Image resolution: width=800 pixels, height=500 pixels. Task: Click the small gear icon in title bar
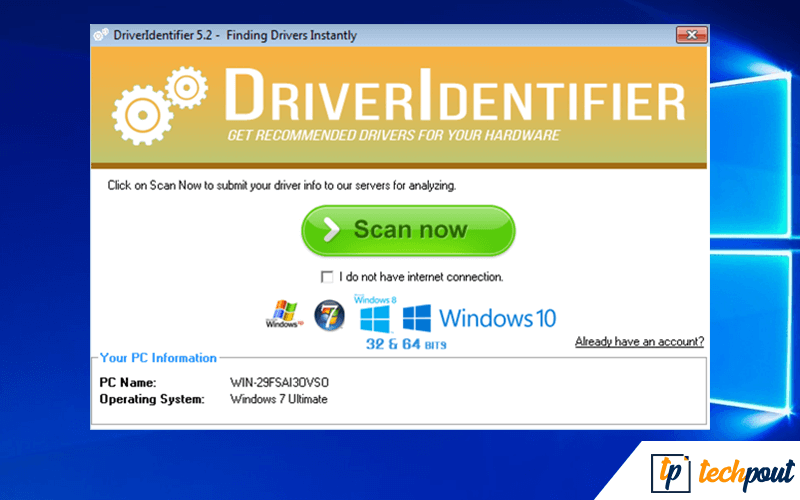101,36
